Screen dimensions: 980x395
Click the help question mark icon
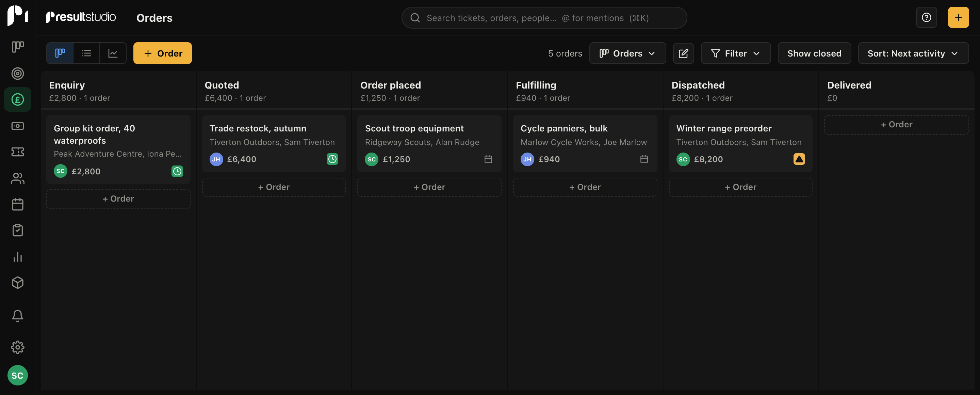click(926, 17)
